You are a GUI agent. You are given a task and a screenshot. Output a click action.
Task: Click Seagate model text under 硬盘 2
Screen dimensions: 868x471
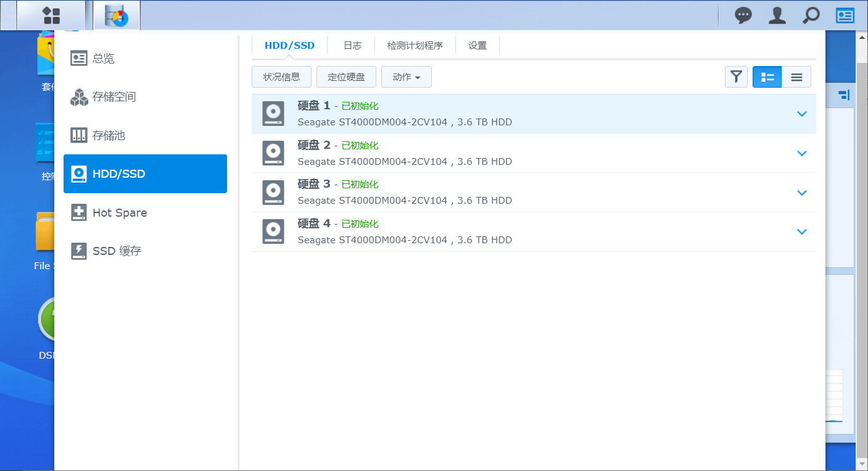[405, 162]
